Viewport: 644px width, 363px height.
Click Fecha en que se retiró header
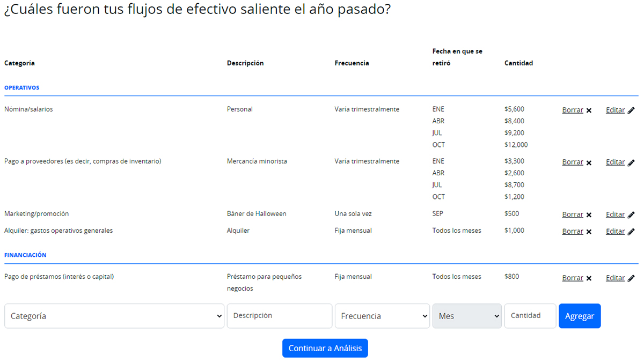click(458, 57)
